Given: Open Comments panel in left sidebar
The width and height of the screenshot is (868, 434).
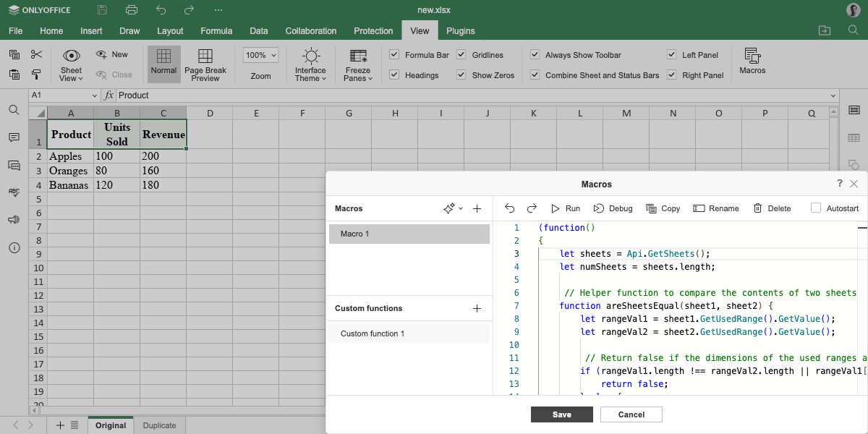Looking at the screenshot, I should point(14,137).
